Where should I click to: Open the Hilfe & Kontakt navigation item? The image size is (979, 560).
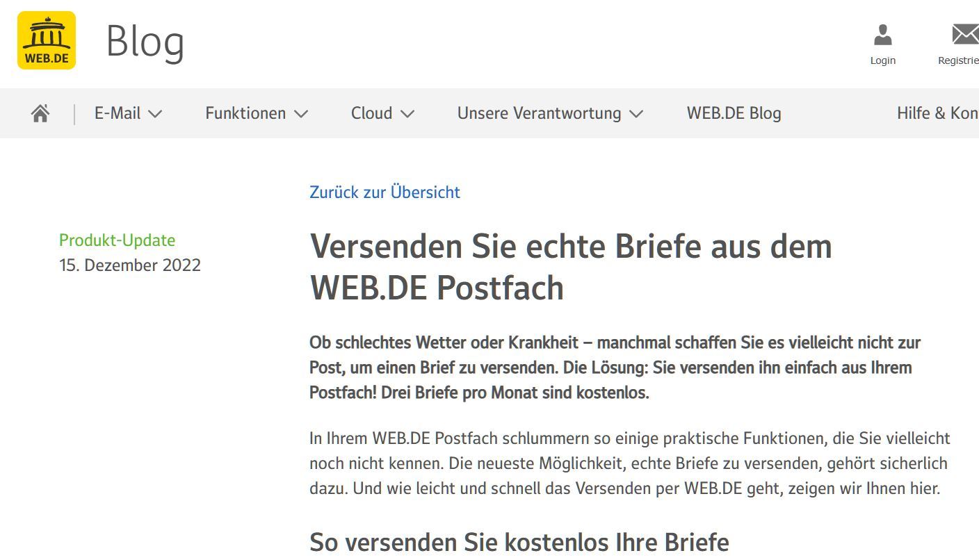click(x=938, y=113)
